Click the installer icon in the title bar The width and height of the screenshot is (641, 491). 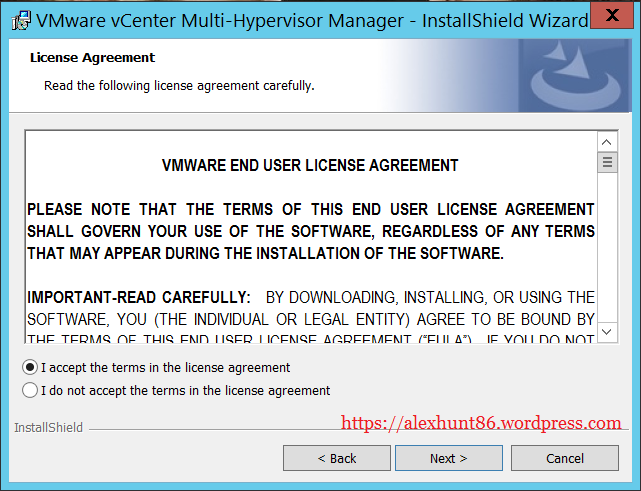(21, 20)
